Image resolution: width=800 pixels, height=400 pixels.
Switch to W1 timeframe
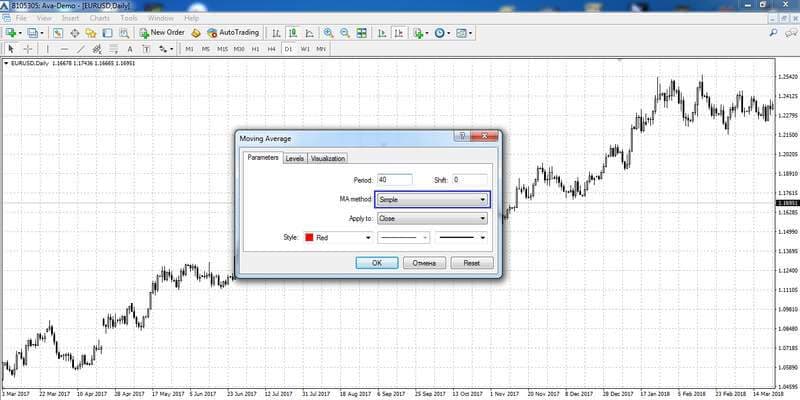pos(305,49)
